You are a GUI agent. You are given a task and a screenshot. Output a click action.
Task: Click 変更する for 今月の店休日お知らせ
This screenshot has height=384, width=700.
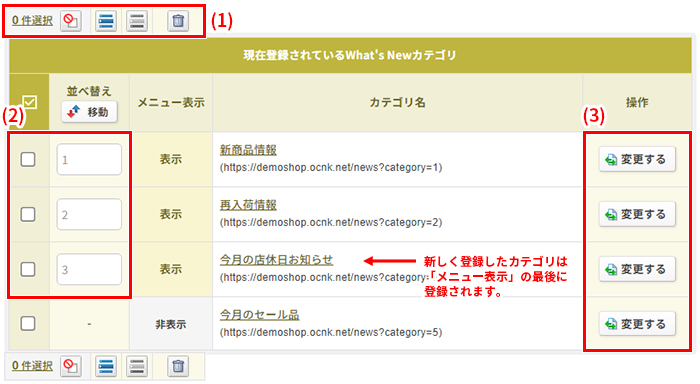(637, 269)
